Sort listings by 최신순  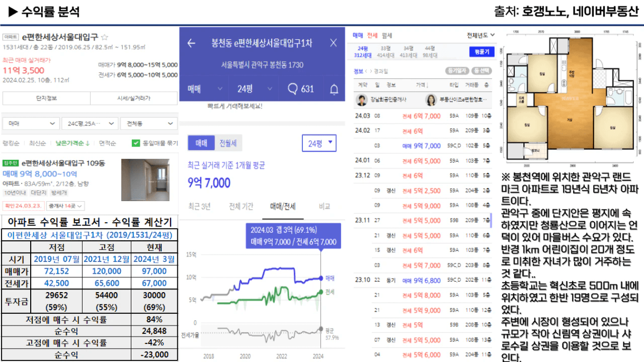point(37,143)
